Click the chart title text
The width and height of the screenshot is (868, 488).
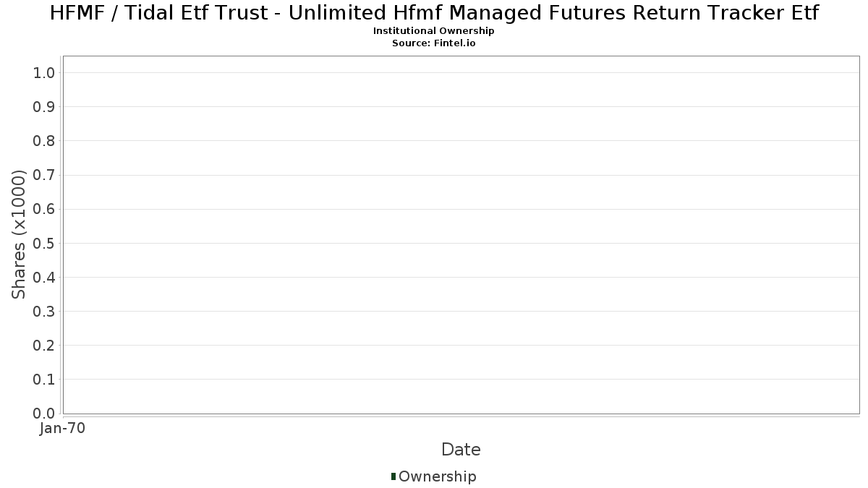click(x=434, y=13)
